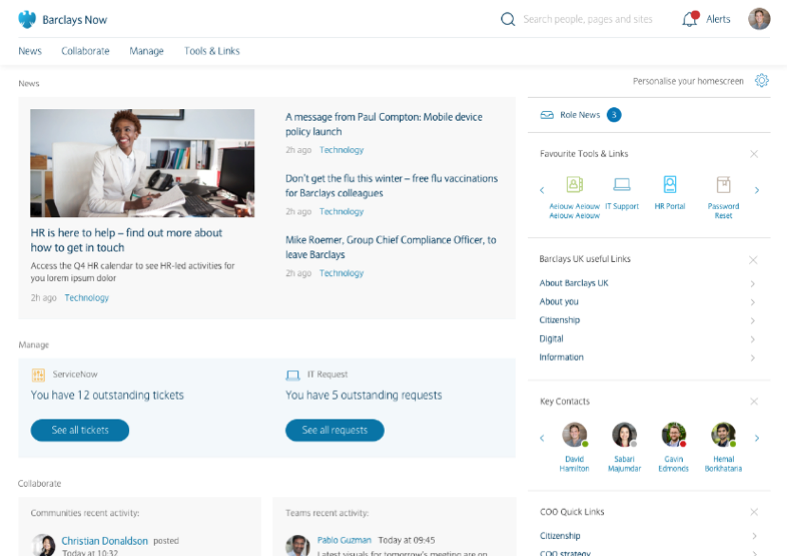
Task: Click the See all tickets button
Action: click(x=80, y=430)
